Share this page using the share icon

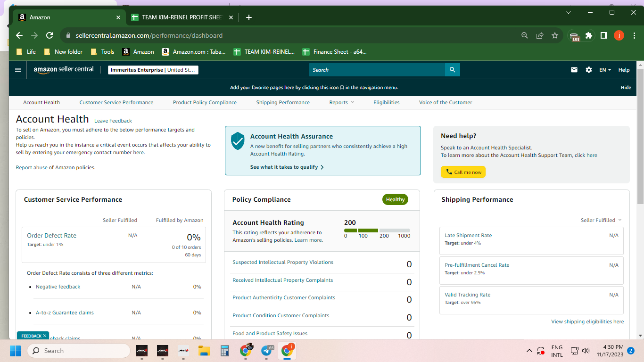click(x=540, y=35)
